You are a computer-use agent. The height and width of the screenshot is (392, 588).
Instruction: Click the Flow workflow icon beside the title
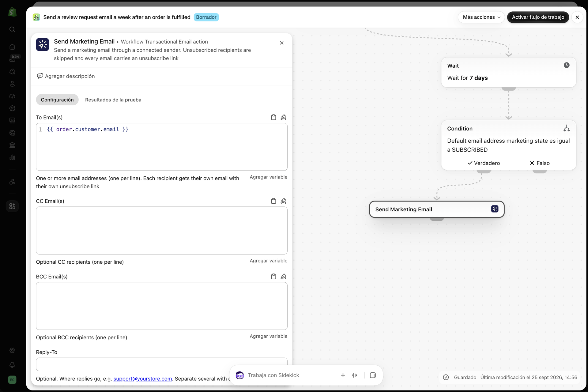click(x=36, y=17)
